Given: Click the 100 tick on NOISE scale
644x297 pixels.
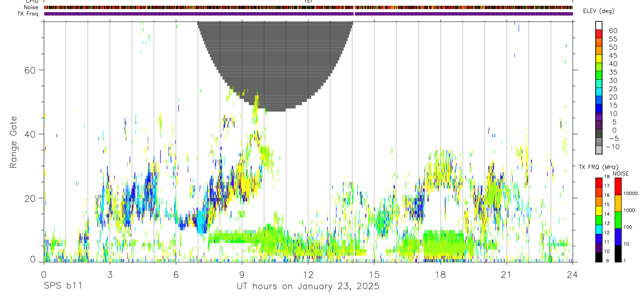Looking at the screenshot, I should 629,227.
